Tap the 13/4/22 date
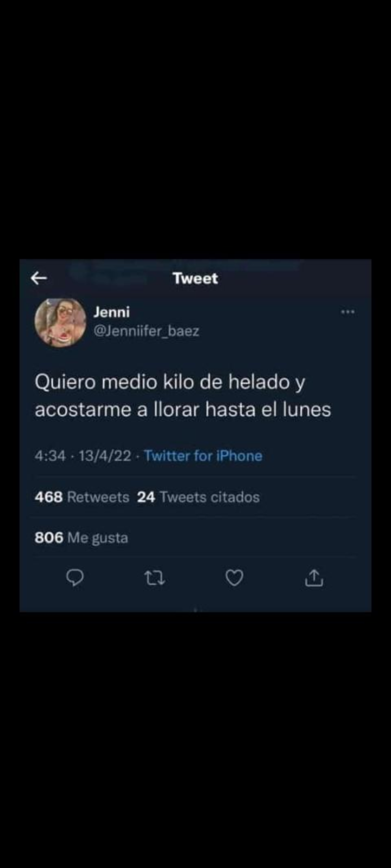 point(105,456)
